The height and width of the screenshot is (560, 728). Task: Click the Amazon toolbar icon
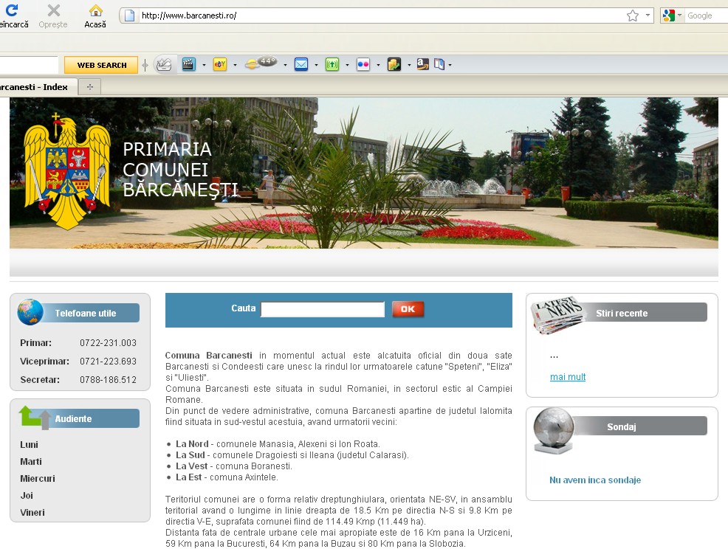coord(422,64)
